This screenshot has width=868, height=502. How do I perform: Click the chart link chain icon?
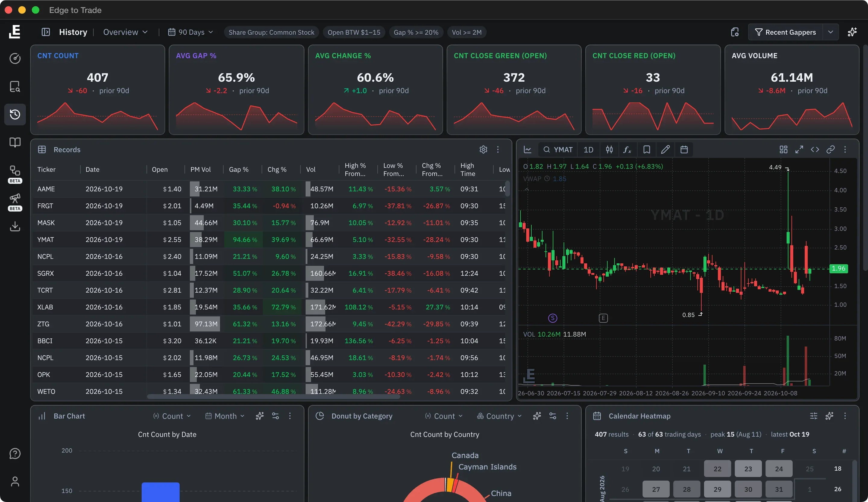tap(830, 149)
